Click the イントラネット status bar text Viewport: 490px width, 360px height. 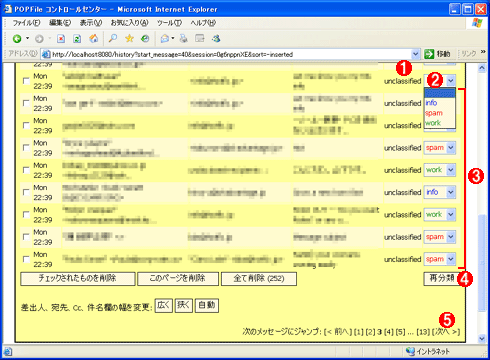tap(433, 351)
